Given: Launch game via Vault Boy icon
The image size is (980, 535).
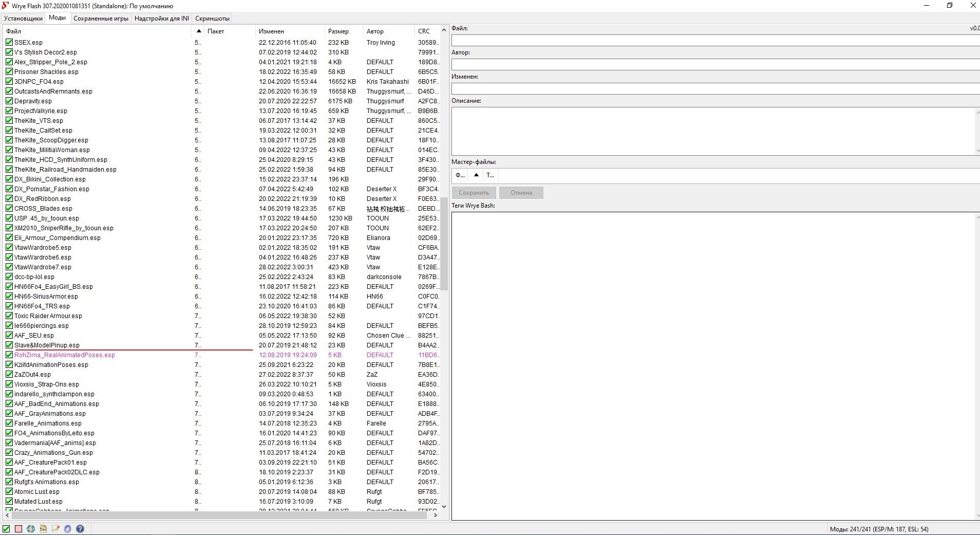Looking at the screenshot, I should click(x=31, y=529).
